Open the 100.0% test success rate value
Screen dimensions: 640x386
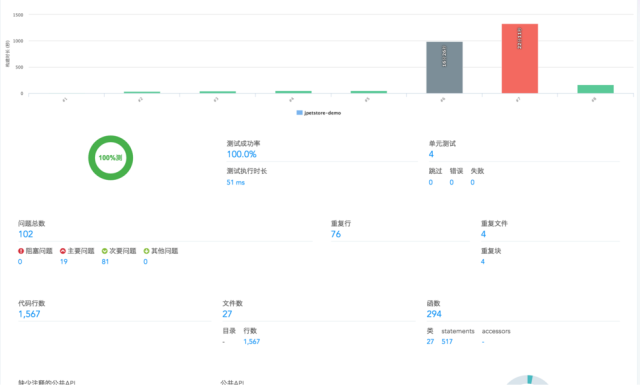click(242, 154)
